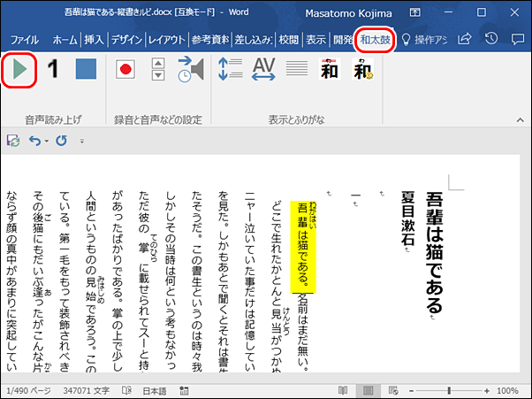Select the 和太鼓 ribbon tab
This screenshot has height=399, width=532.
(375, 40)
